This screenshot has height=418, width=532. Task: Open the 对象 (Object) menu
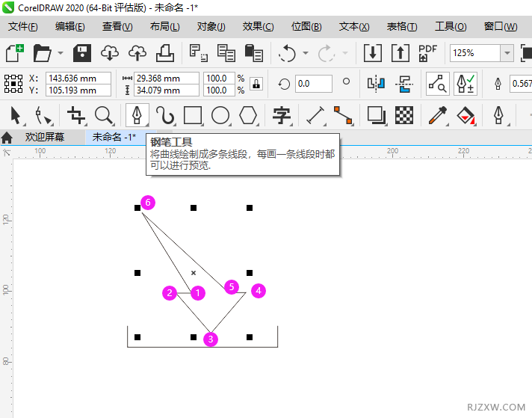211,26
